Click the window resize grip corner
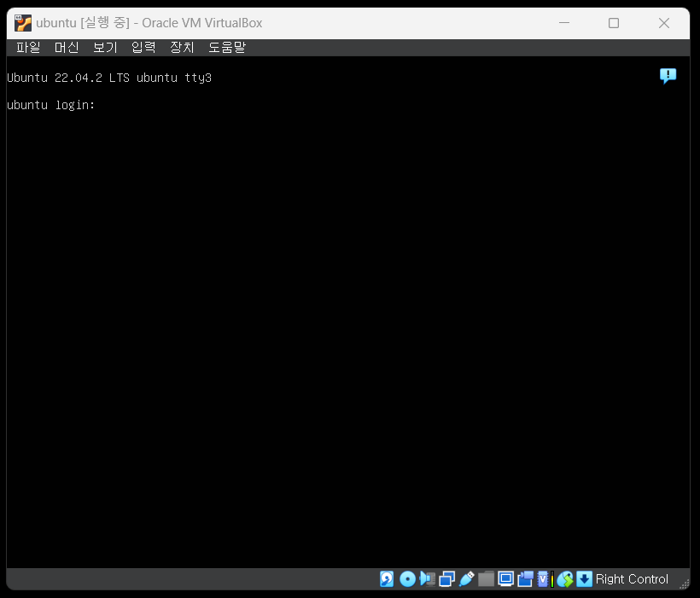The width and height of the screenshot is (700, 598). [684, 583]
